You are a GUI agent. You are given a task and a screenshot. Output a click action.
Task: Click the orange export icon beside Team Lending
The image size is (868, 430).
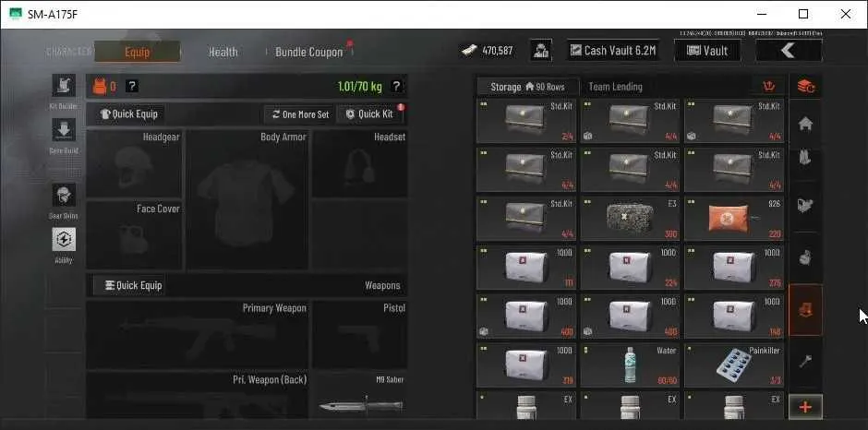point(767,87)
